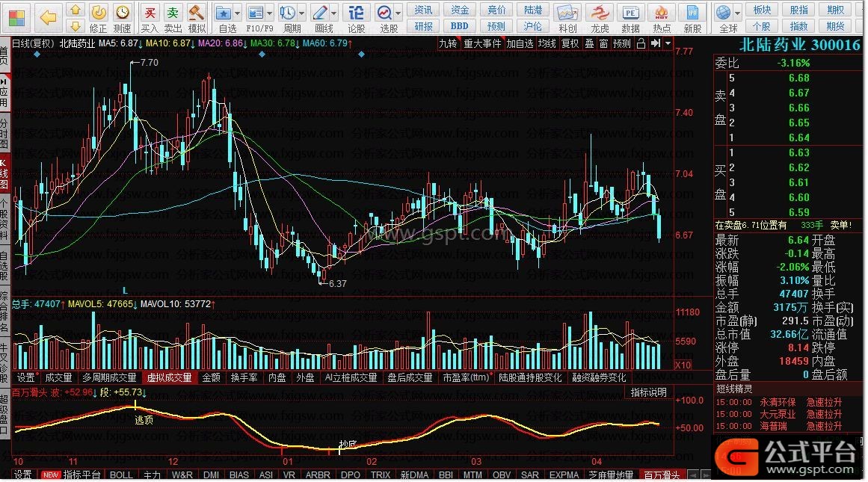This screenshot has height=482, width=868.
Task: Click the NEW badge beside 指标平台
Action: click(x=51, y=475)
